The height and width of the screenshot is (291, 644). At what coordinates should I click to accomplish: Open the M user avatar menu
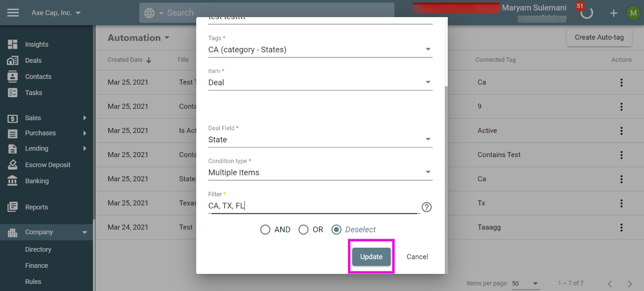point(633,13)
